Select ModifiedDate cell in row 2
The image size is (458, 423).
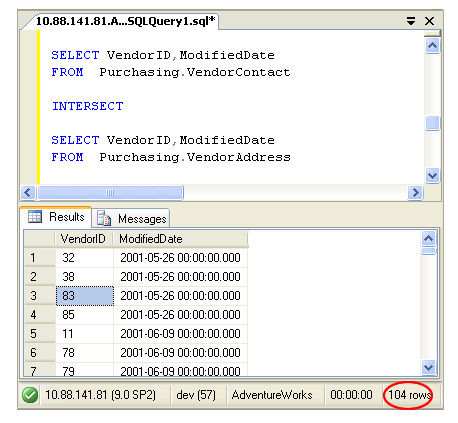(180, 277)
